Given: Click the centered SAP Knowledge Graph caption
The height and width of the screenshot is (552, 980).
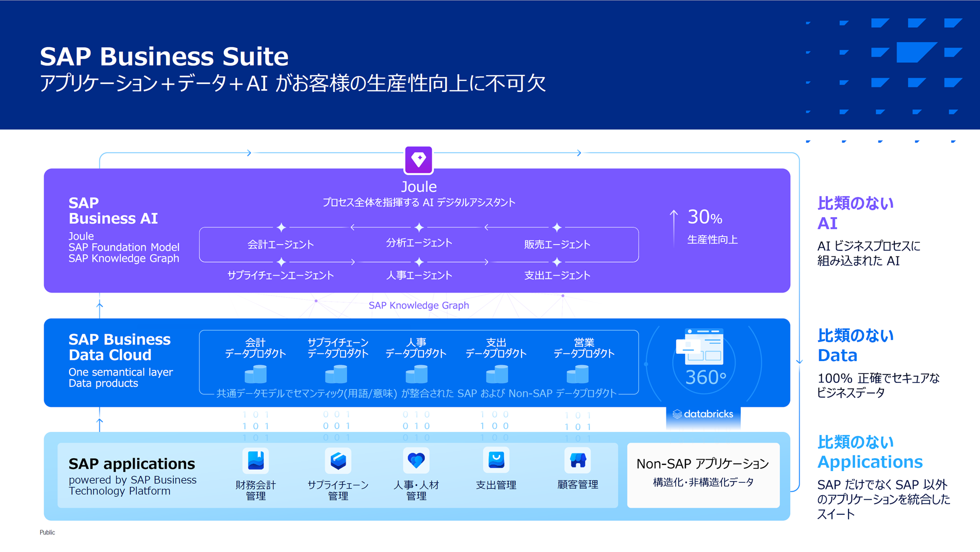Looking at the screenshot, I should (x=419, y=305).
